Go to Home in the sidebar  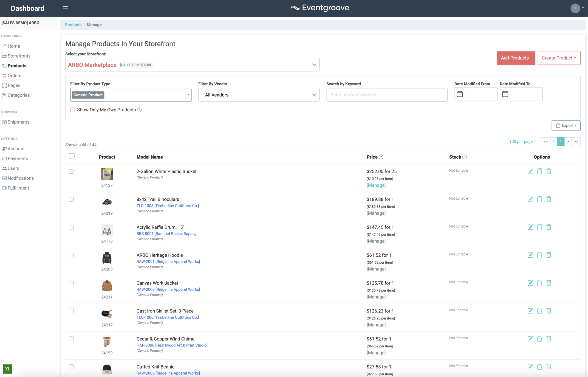pos(11,46)
